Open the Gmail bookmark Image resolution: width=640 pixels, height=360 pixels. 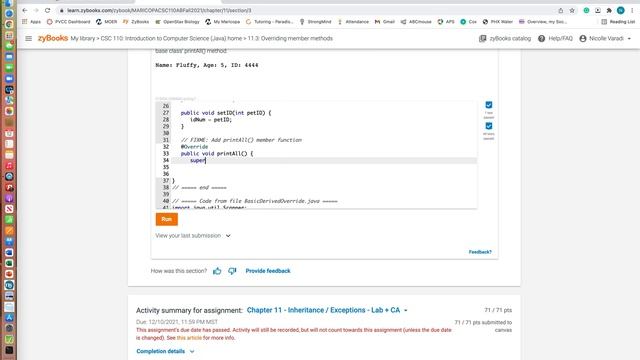coord(384,22)
